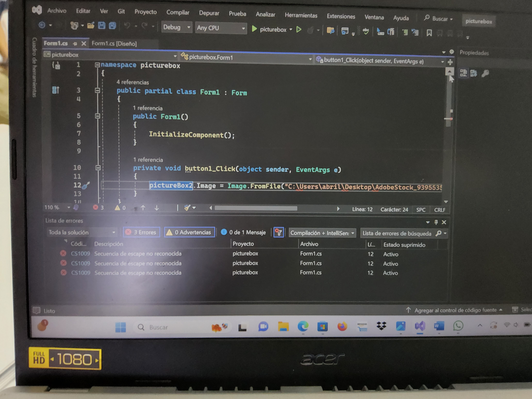Select the first CS1009 error row

coord(138,253)
